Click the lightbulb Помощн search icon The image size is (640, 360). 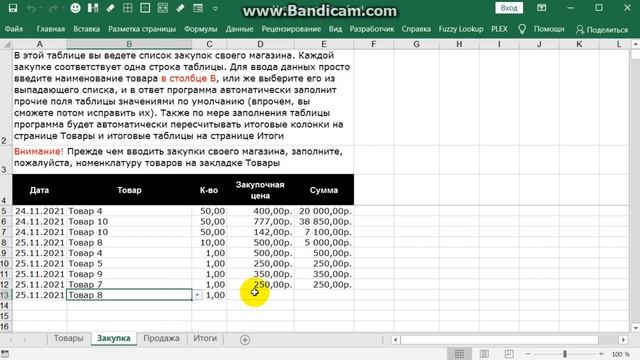point(522,29)
